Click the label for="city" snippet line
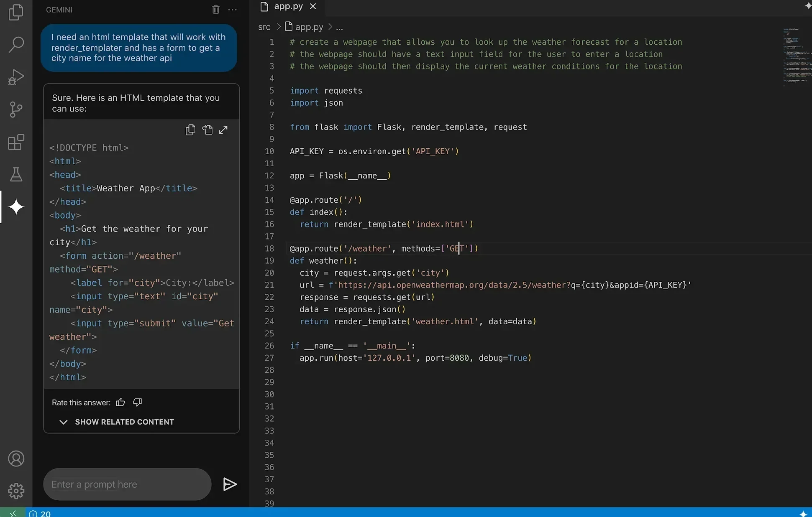This screenshot has height=517, width=812. click(x=152, y=283)
